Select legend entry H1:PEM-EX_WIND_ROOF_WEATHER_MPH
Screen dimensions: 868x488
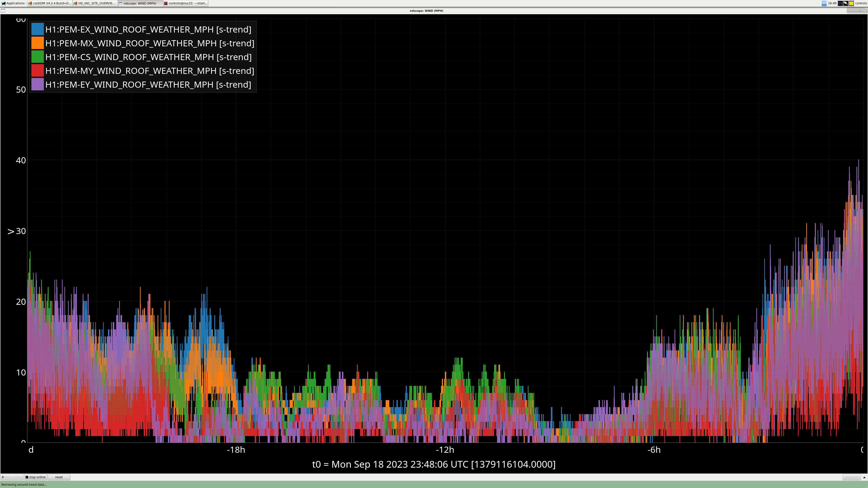click(148, 30)
